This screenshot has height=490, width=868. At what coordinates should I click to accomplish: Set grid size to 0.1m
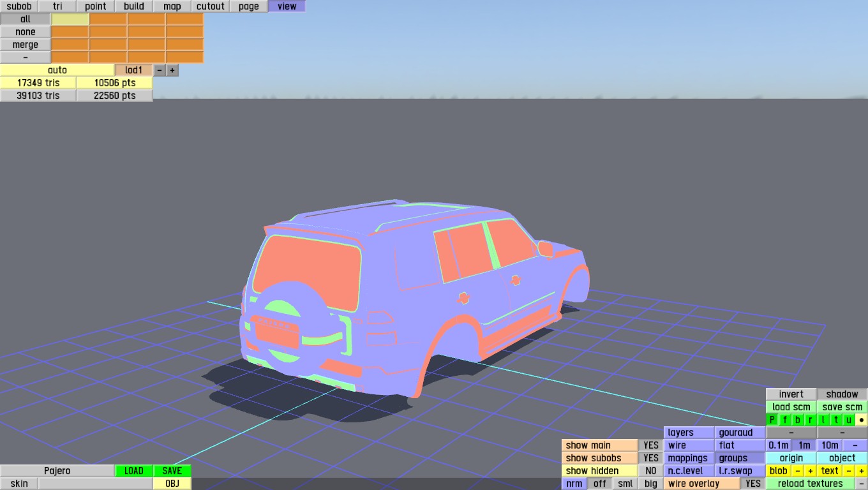[x=779, y=445]
